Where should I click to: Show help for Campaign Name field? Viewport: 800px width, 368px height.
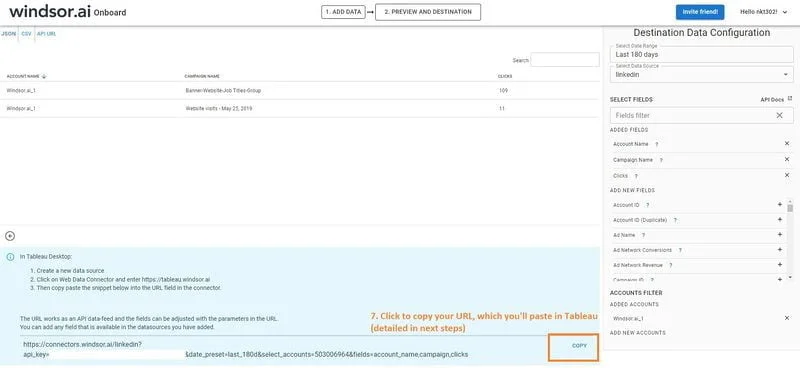(661, 160)
